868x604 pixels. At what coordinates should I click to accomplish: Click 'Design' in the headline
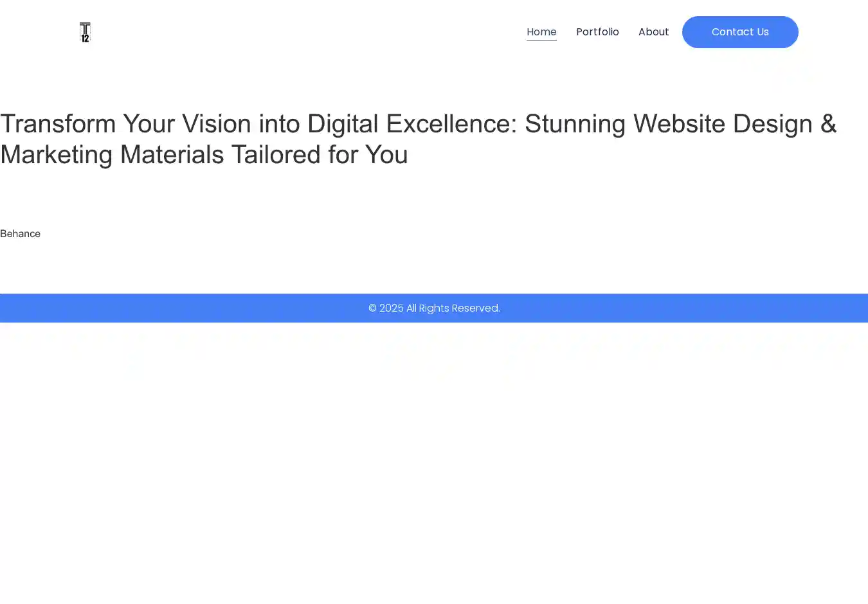[772, 123]
